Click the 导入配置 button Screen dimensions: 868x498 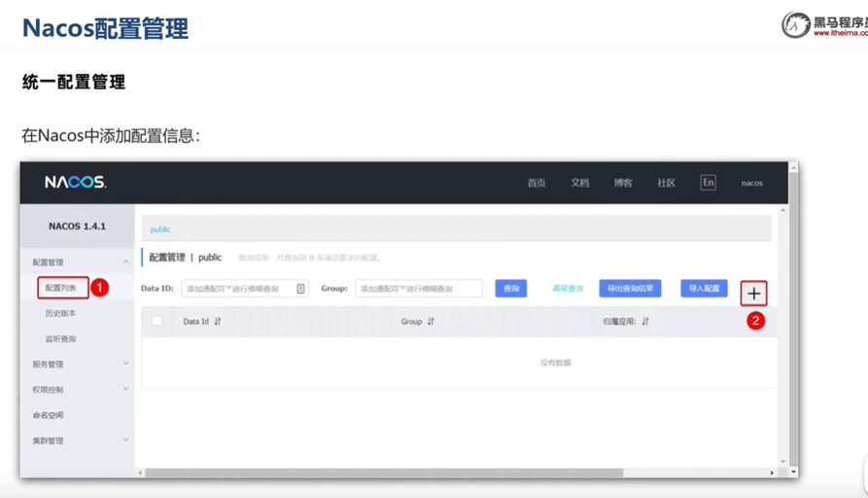pos(704,288)
